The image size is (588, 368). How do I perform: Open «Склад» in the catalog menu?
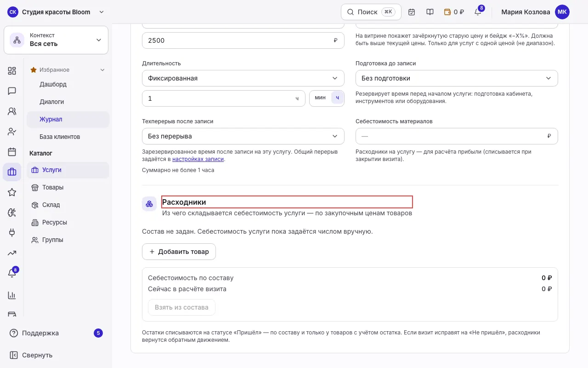68,205
